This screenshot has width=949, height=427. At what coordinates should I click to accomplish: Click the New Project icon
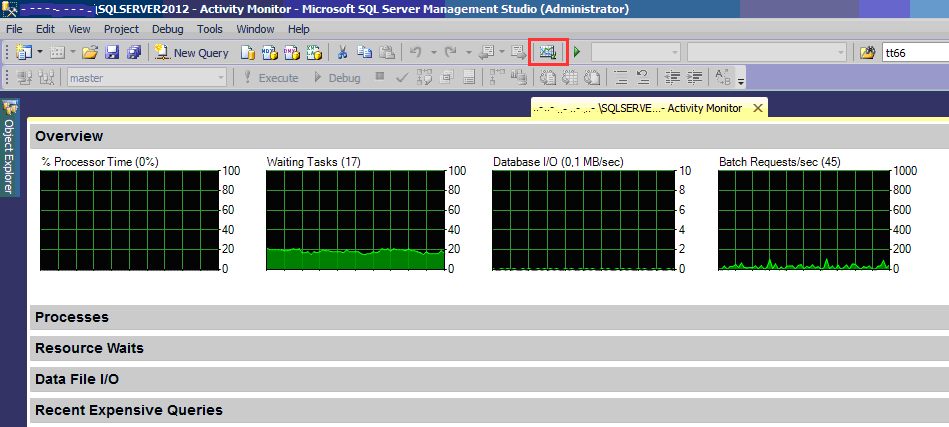point(24,53)
